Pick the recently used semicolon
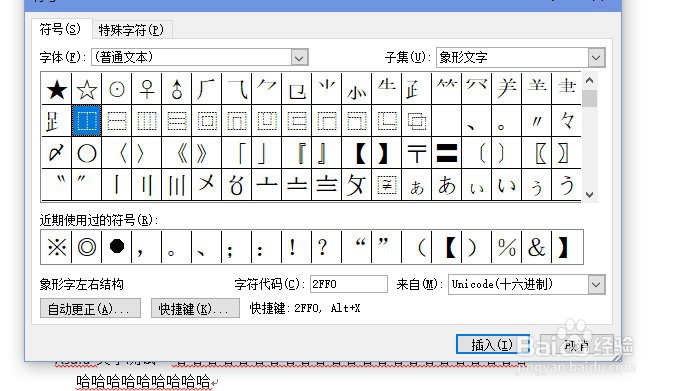This screenshot has height=391, width=673. (x=237, y=247)
